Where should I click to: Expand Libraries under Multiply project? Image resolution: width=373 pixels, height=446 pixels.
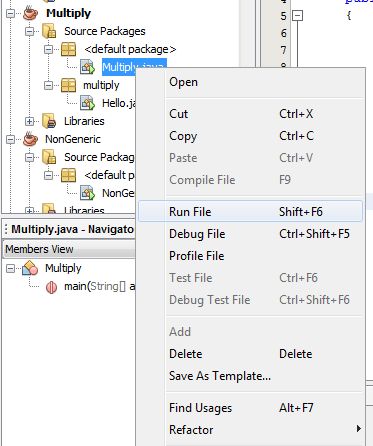click(30, 121)
